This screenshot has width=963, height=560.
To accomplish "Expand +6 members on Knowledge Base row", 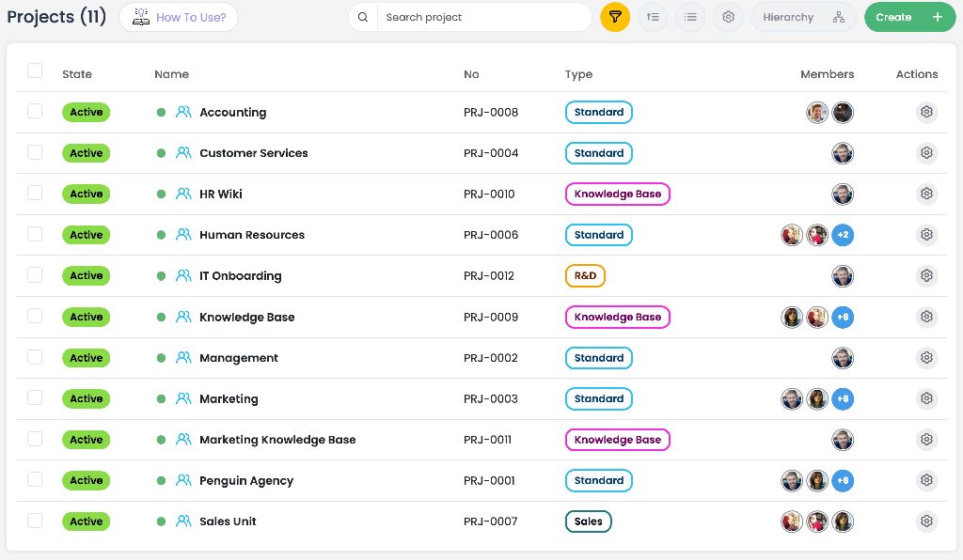I will pos(843,317).
